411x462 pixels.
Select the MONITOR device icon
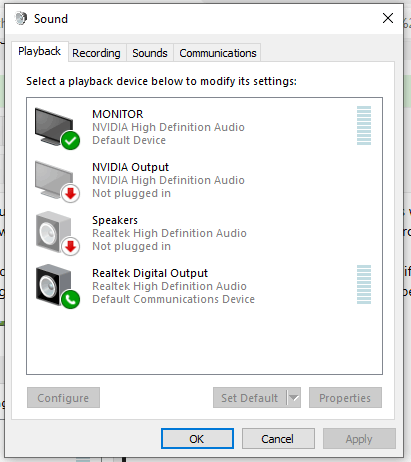pos(57,128)
